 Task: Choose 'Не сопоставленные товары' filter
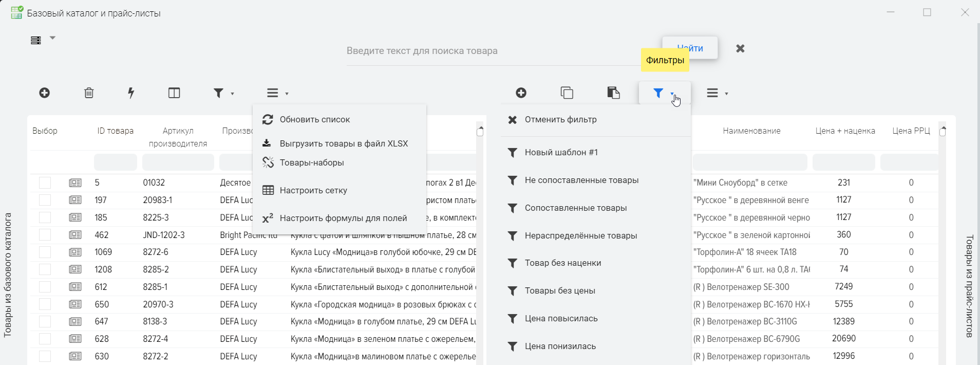click(x=581, y=180)
